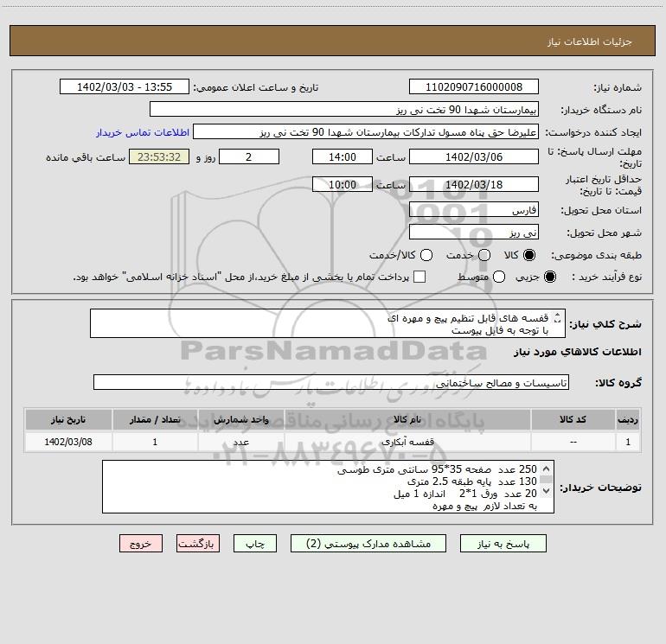Screen dimensions: 666x644
Task: Click the شرح کلی نیاز spinner arrows
Action: click(x=557, y=318)
